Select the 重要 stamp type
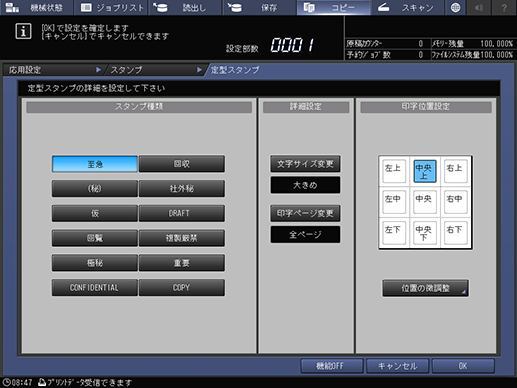The width and height of the screenshot is (517, 388). point(182,263)
